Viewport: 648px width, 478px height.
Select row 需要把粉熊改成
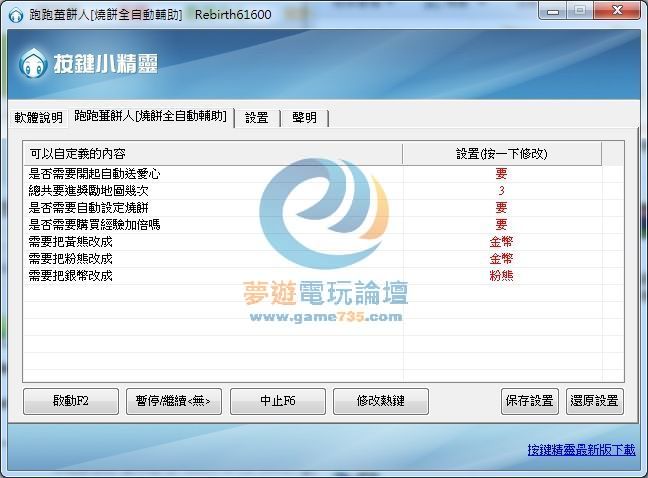(313, 259)
